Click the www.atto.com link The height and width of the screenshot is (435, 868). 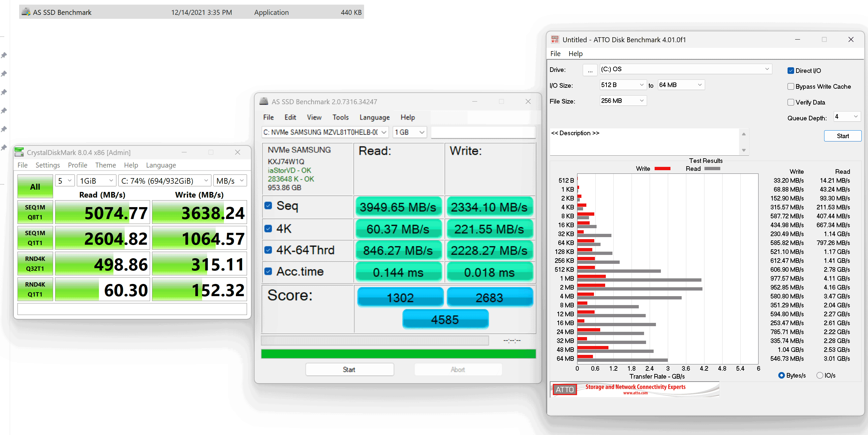tap(635, 393)
